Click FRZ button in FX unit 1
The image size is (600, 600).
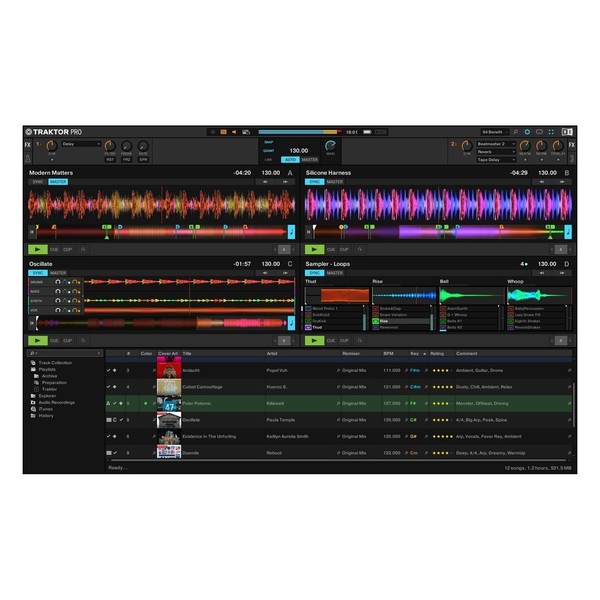[127, 160]
